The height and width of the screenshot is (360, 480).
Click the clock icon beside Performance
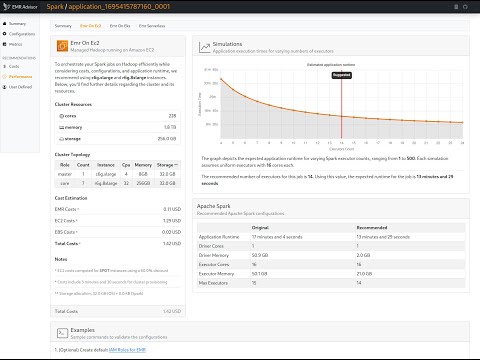tap(4, 77)
